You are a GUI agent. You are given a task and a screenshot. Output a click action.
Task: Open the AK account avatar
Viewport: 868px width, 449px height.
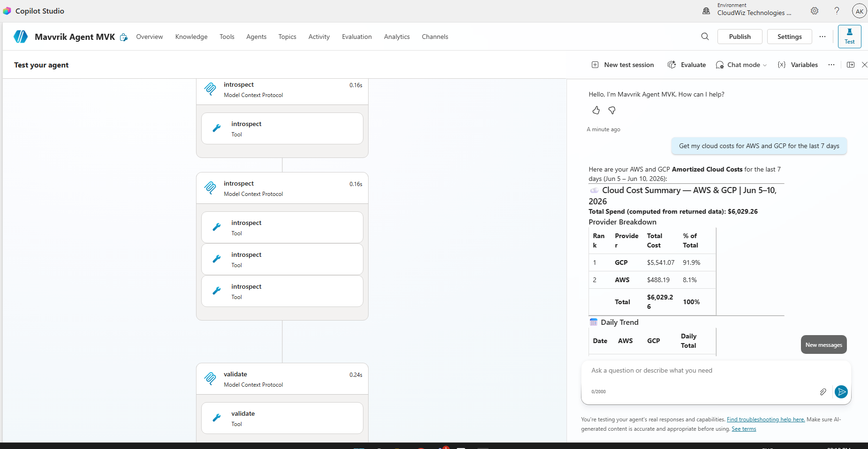click(860, 11)
